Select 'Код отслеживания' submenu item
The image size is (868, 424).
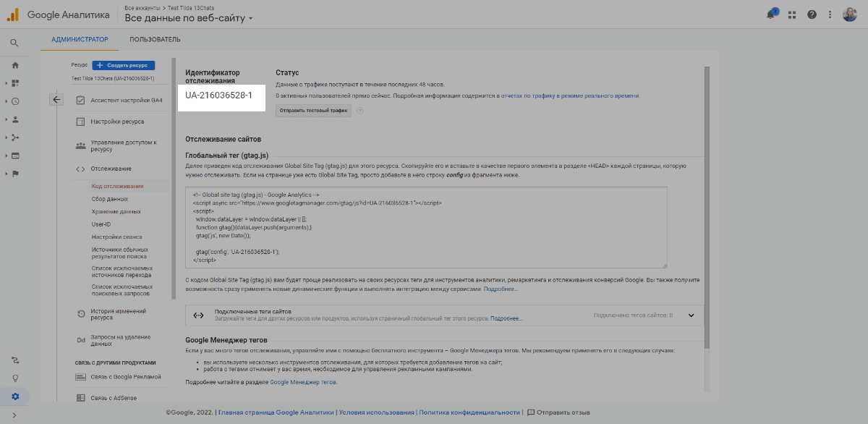117,186
